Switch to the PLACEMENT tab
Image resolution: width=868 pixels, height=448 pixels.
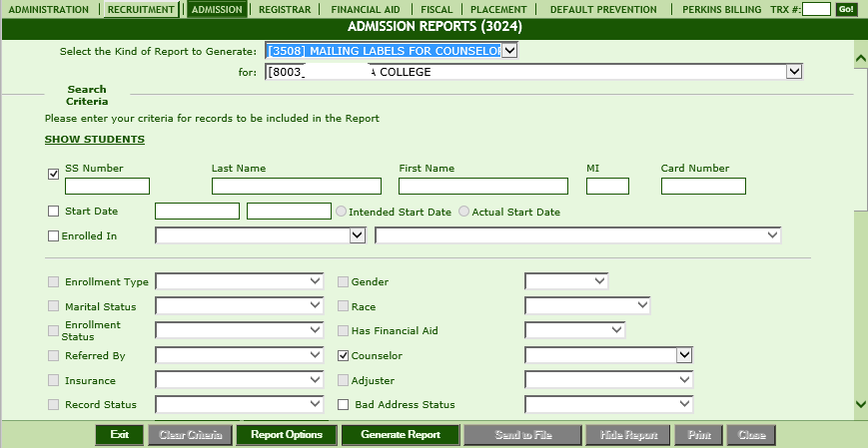[498, 9]
